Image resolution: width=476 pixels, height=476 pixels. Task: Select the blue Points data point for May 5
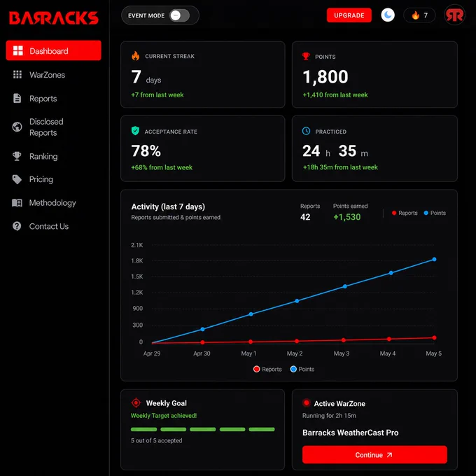[434, 259]
